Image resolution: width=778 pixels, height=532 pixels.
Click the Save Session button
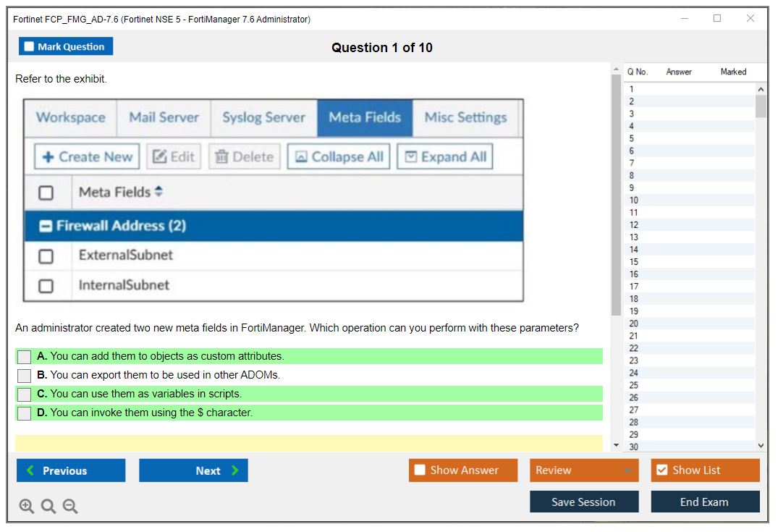coord(584,502)
